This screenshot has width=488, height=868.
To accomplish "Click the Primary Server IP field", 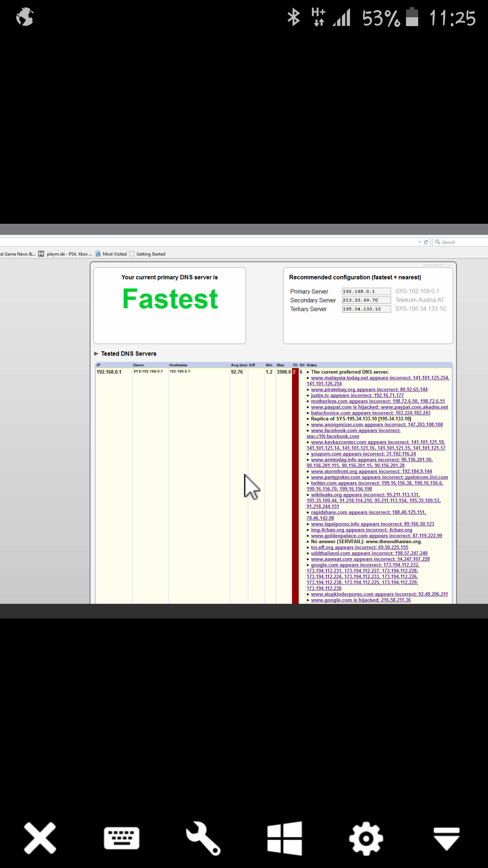I will coord(366,291).
